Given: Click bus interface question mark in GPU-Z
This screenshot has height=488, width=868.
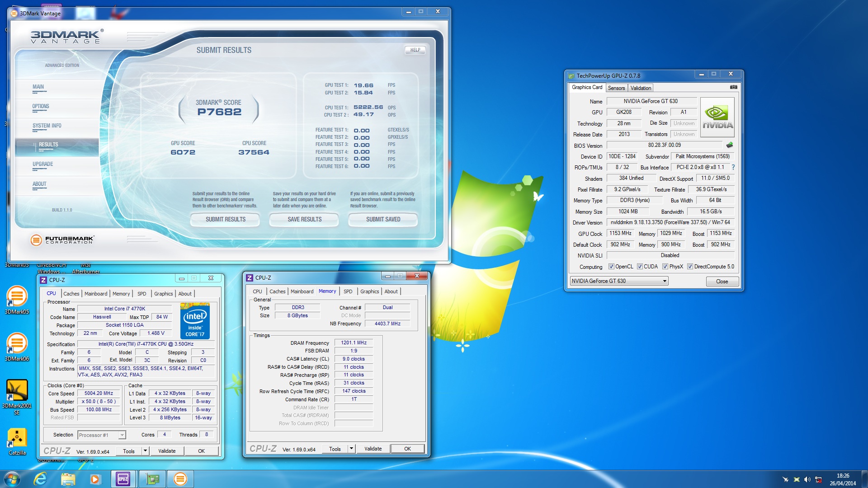Looking at the screenshot, I should click(x=733, y=167).
